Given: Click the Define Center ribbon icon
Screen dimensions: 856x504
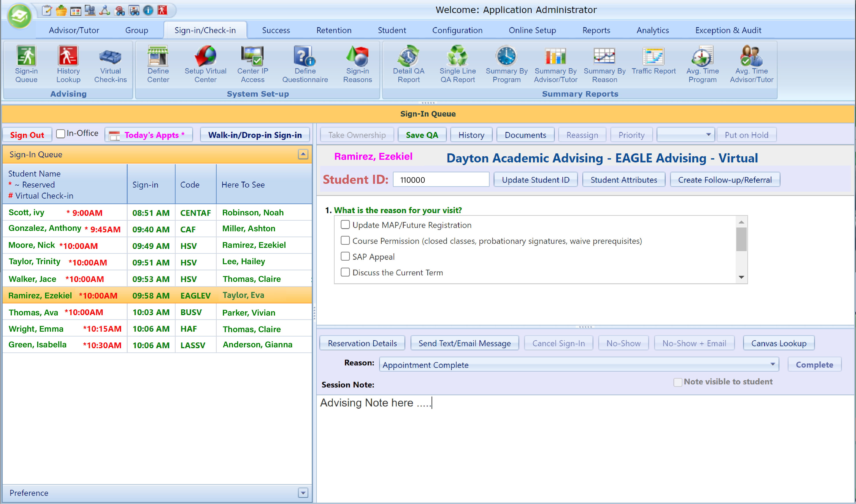Looking at the screenshot, I should tap(158, 64).
